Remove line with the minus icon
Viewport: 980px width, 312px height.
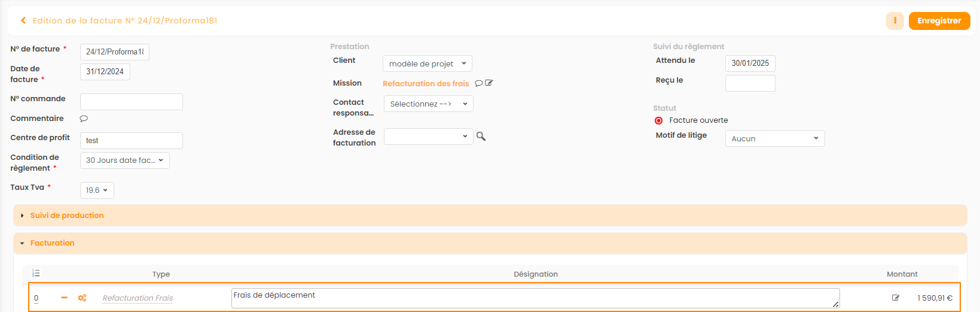64,298
